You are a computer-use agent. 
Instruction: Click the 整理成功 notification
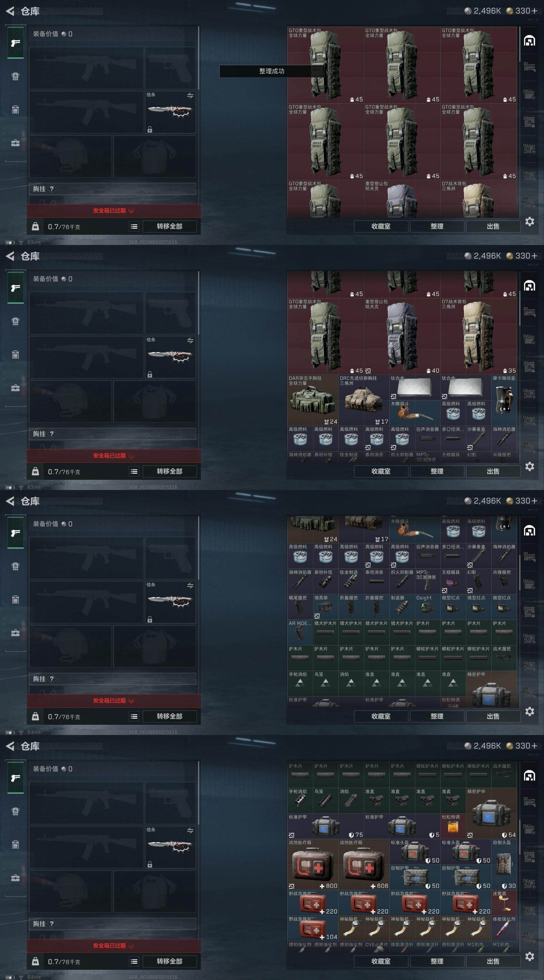272,71
